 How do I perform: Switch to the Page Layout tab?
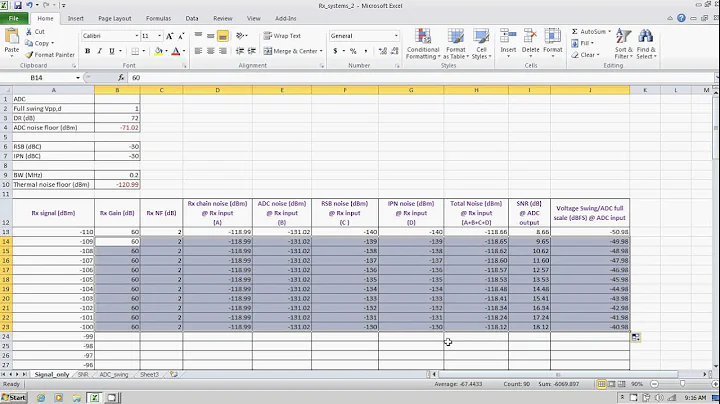[x=114, y=18]
